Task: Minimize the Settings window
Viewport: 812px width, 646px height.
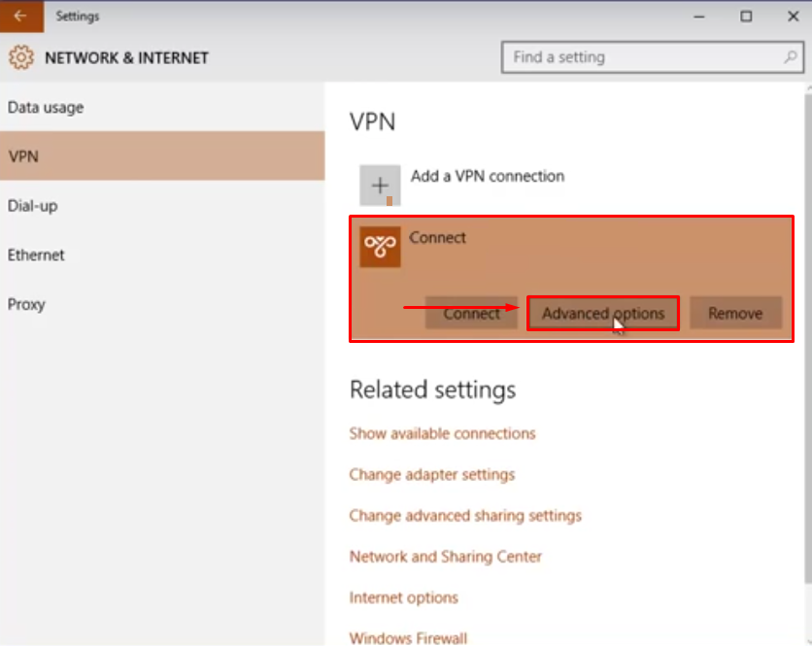Action: (699, 17)
